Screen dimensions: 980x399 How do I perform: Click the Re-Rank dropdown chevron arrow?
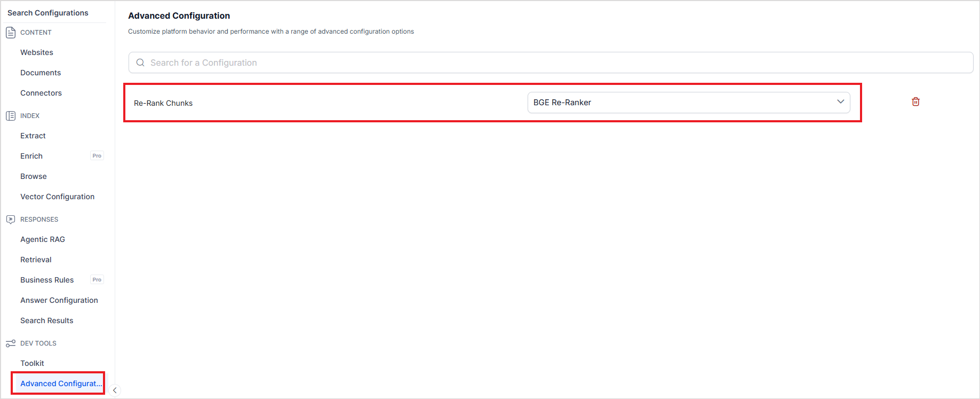[x=840, y=102]
